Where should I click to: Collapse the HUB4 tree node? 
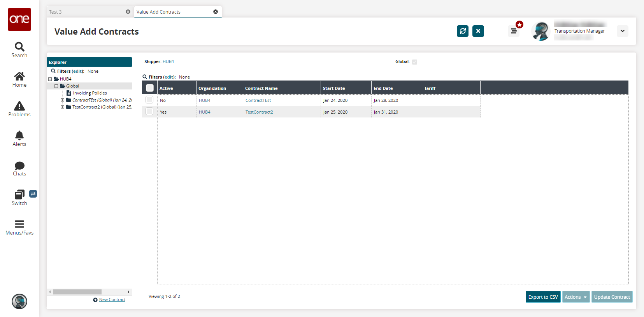[50, 79]
